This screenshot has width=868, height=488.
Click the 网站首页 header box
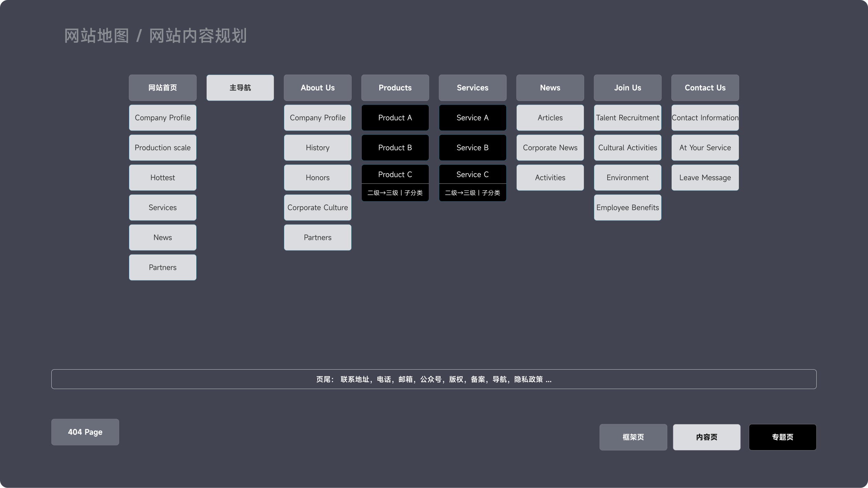point(163,88)
